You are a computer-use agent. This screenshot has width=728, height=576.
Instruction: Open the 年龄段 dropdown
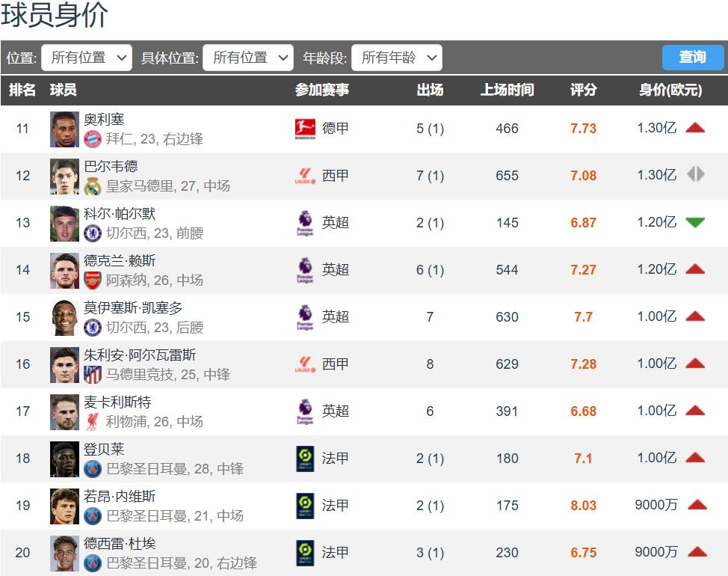(x=396, y=58)
